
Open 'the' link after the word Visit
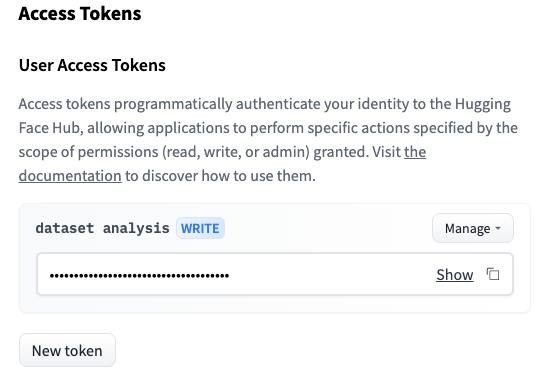tap(415, 152)
